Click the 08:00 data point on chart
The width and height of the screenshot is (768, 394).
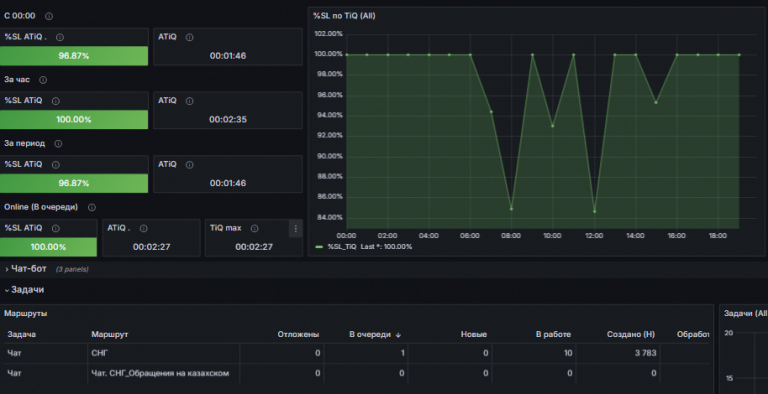pos(511,209)
